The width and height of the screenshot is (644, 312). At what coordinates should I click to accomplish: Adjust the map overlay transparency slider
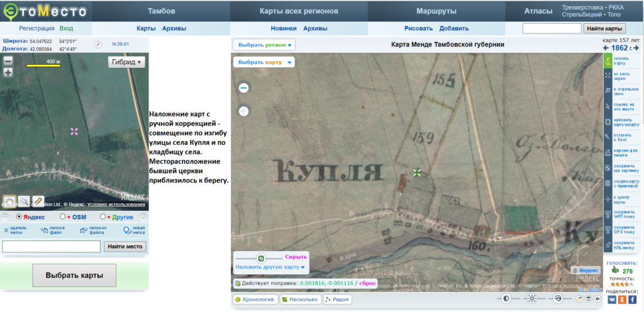coord(260,258)
